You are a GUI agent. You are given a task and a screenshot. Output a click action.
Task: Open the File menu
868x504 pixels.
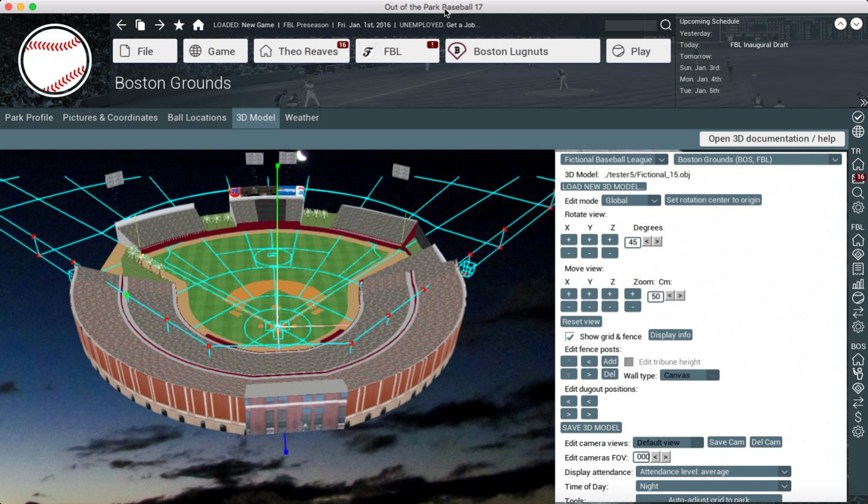point(145,51)
